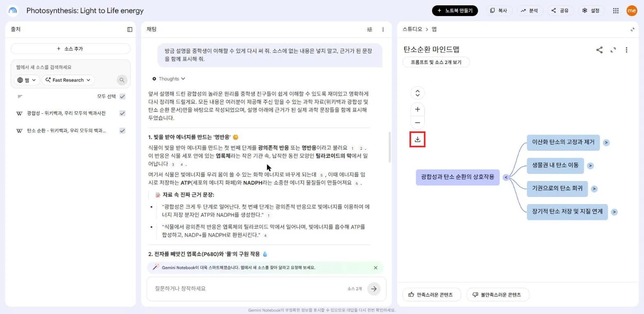
Task: Open chat panel more options
Action: 383,29
